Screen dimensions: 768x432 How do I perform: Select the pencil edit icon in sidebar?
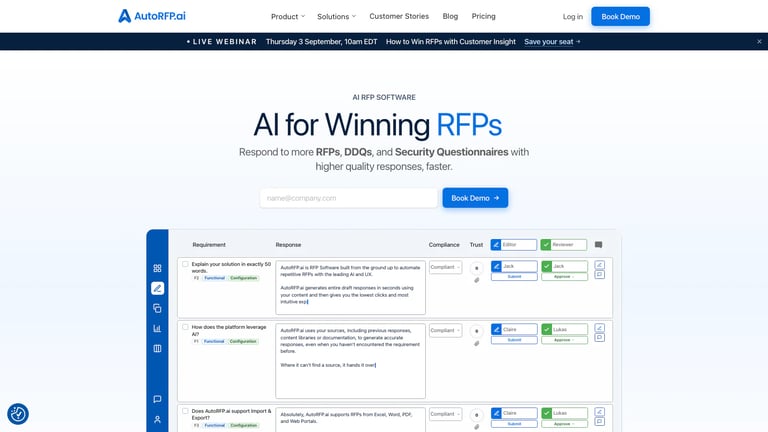[157, 288]
